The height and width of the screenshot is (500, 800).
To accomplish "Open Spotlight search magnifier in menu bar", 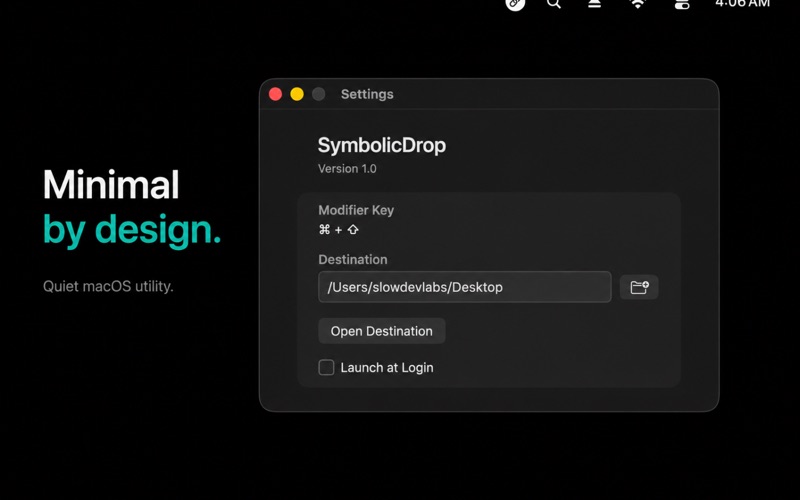I will pos(554,4).
